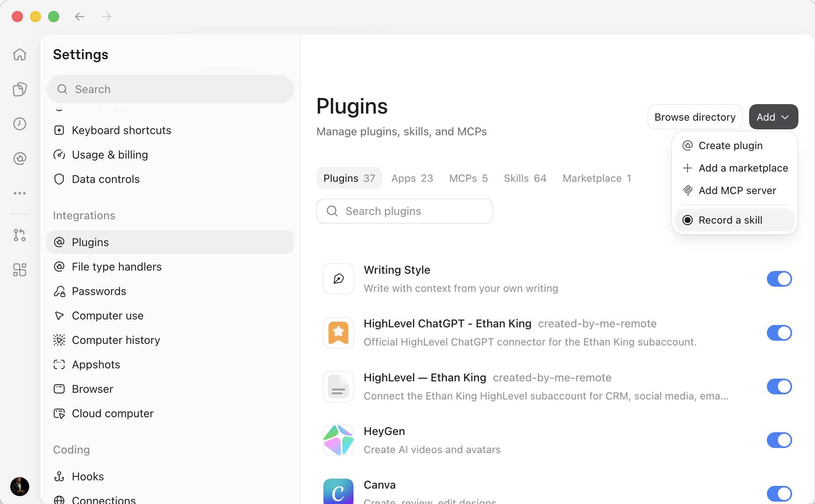Open Keyboard shortcuts settings
Image resolution: width=815 pixels, height=504 pixels.
tap(170, 130)
